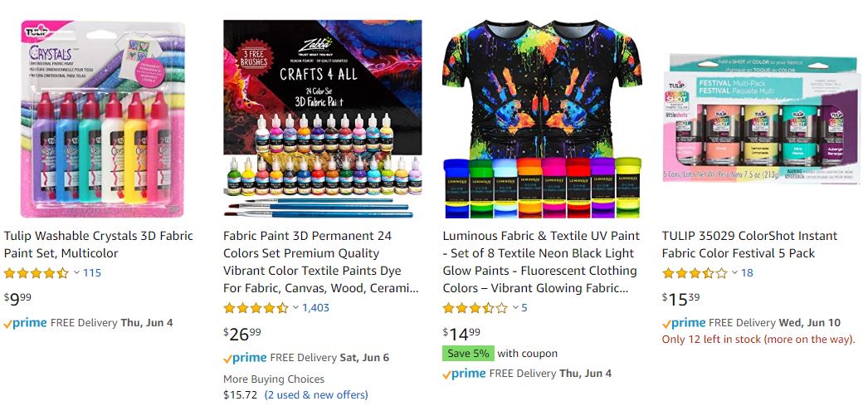Image resolution: width=868 pixels, height=406 pixels.
Task: Click the star rating of Luminous UV Paint
Action: point(475,308)
